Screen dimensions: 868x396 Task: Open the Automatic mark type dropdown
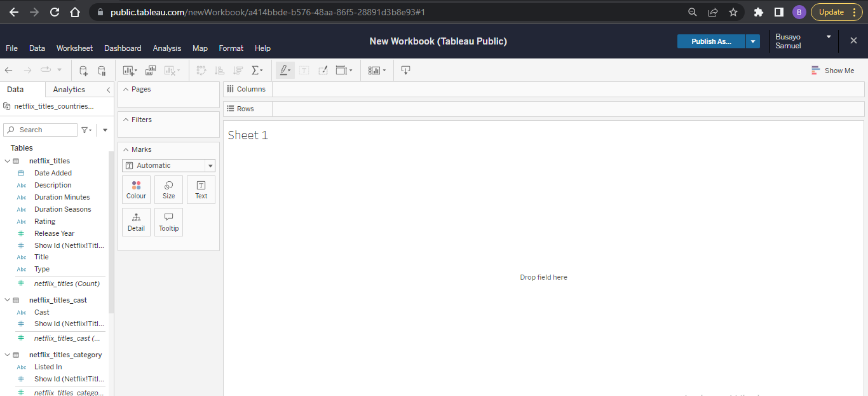coord(168,165)
